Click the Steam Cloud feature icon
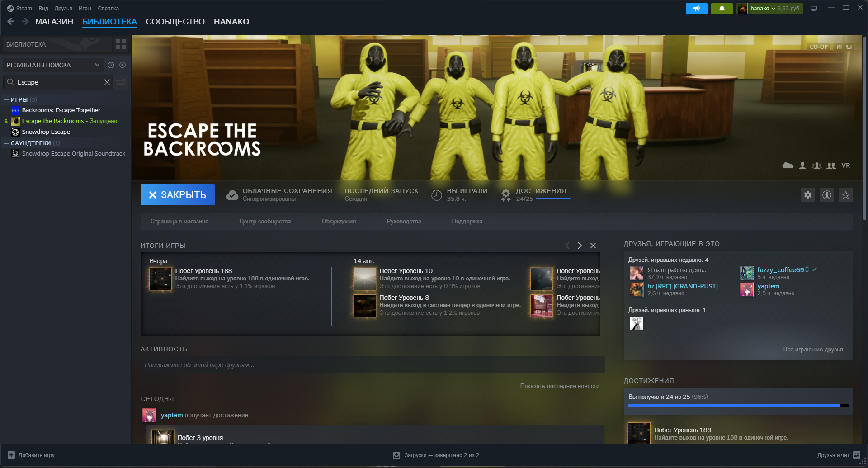Viewport: 868px width, 468px height. tap(788, 165)
